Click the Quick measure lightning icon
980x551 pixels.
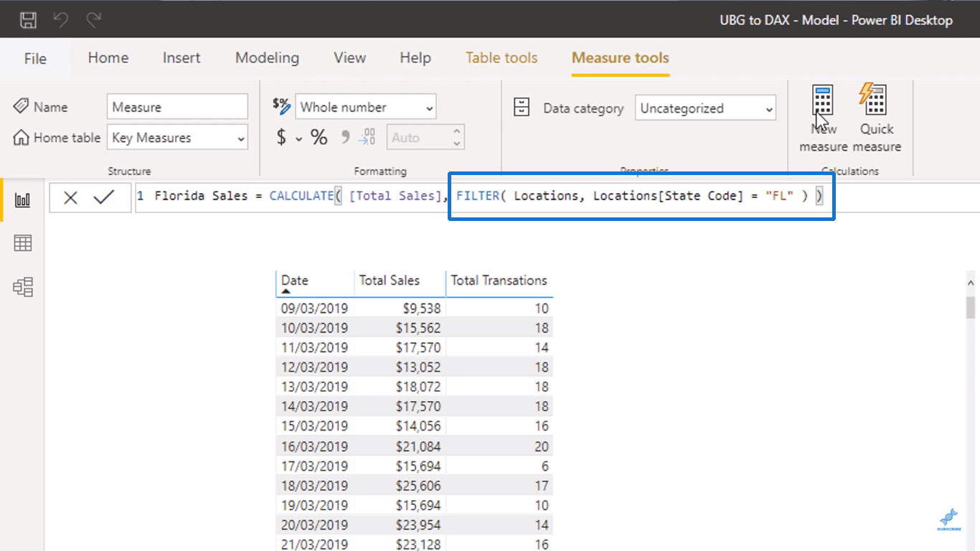pyautogui.click(x=875, y=99)
